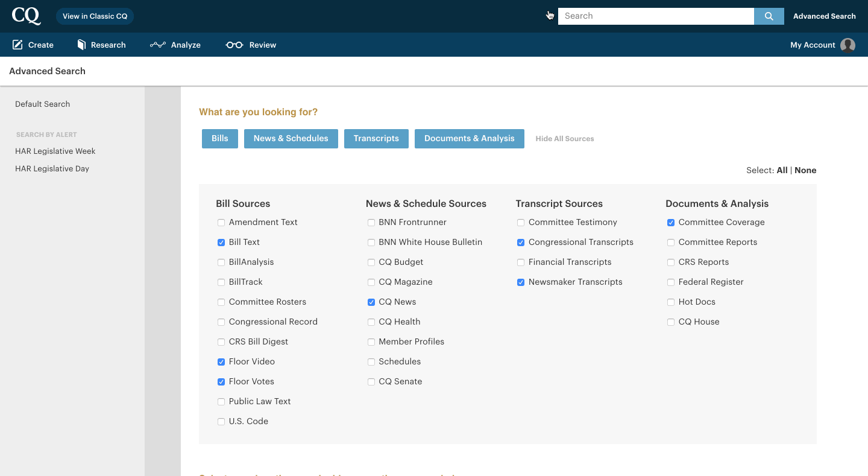
Task: Disable the CQ News source
Action: [371, 302]
